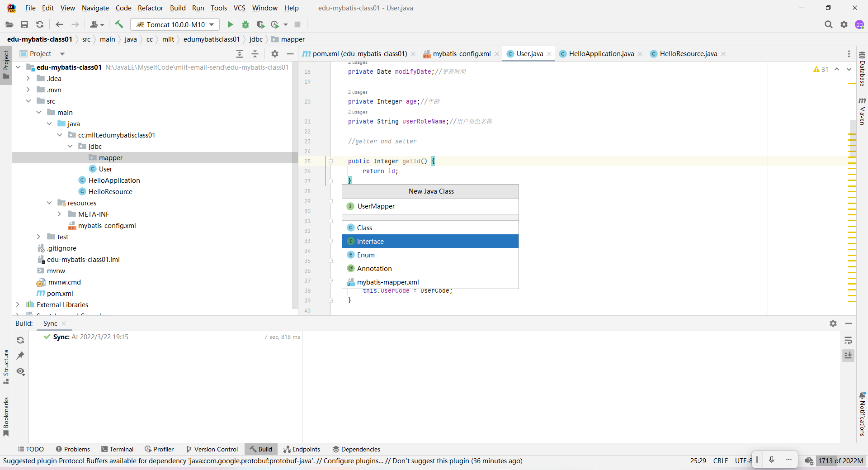Open the Refactor menu

151,8
